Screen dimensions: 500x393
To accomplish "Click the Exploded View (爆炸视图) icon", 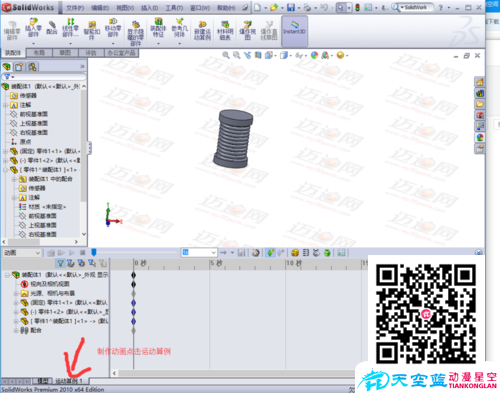I will click(247, 30).
